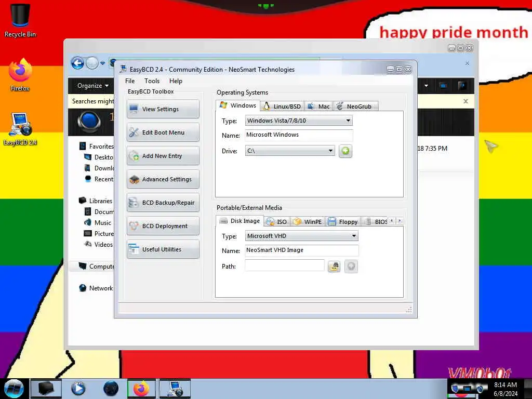Open the File menu in EasyBCD
Viewport: 532px width, 399px height.
[x=130, y=81]
